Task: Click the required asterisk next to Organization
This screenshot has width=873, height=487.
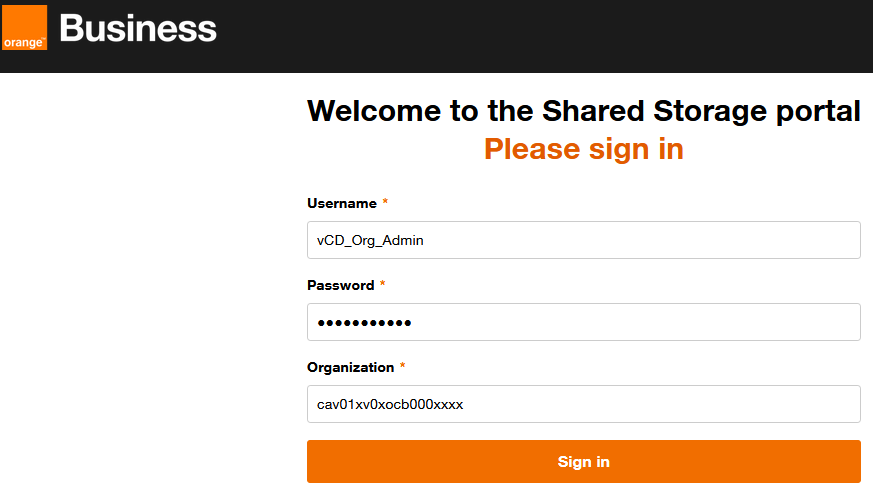Action: click(x=402, y=367)
